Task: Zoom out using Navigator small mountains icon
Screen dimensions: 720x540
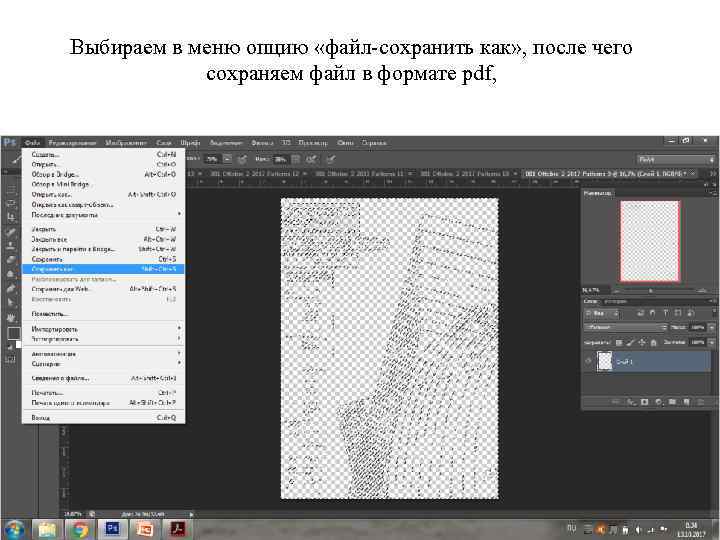Action: (x=617, y=291)
